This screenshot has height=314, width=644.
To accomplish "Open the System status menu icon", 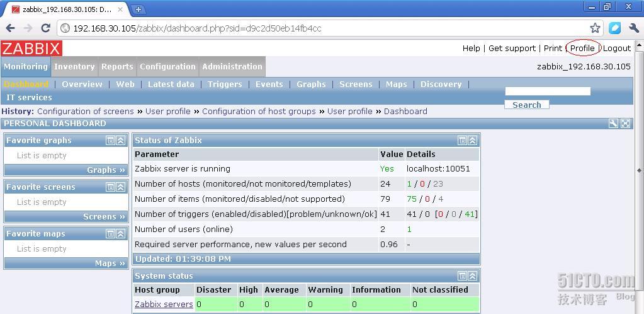I will point(462,276).
